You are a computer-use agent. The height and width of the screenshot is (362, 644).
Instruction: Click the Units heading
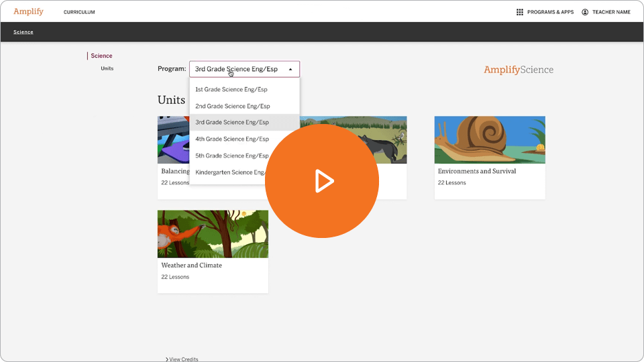point(171,100)
